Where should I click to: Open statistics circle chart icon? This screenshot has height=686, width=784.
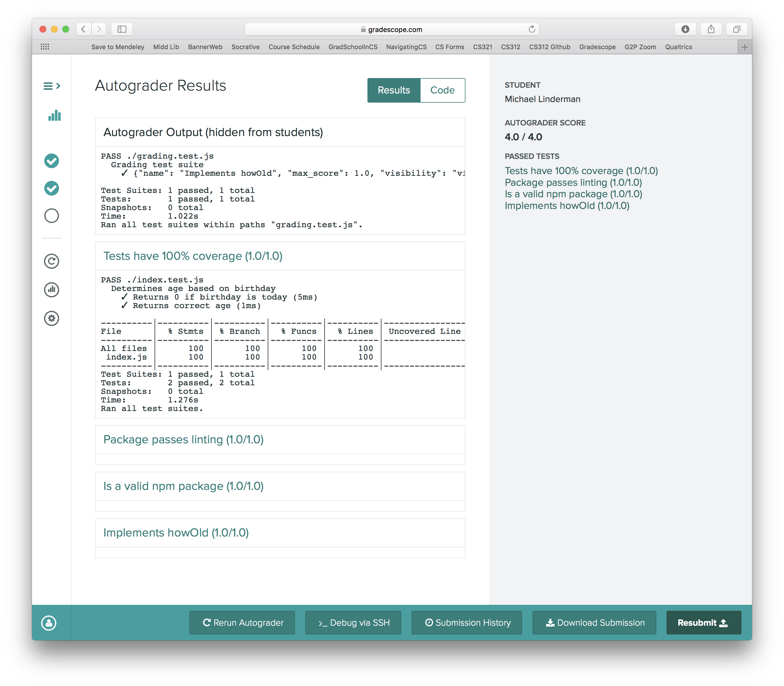[52, 290]
